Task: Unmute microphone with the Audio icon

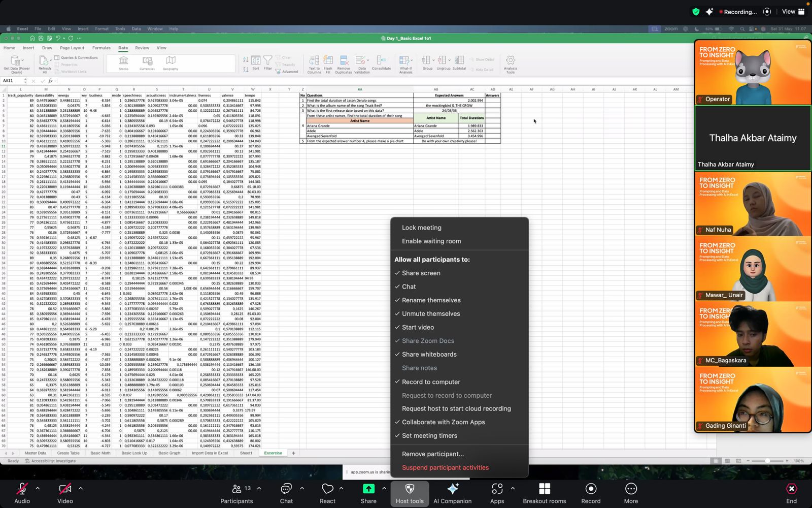Action: (x=22, y=489)
